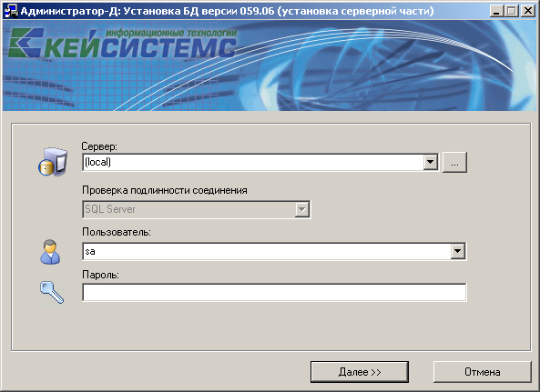The image size is (540, 392).
Task: Maximize the installer window
Action: tap(512, 11)
